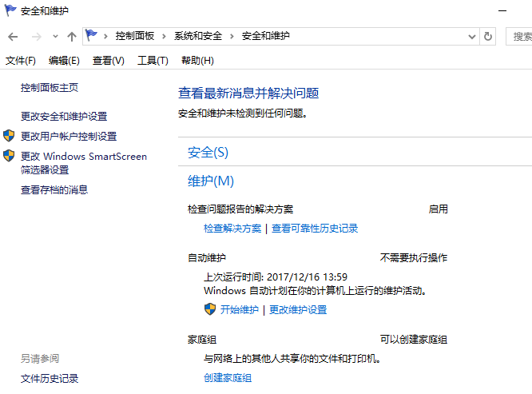This screenshot has width=532, height=394.
Task: Select 安全和维护 in the breadcrumb
Action: [266, 36]
